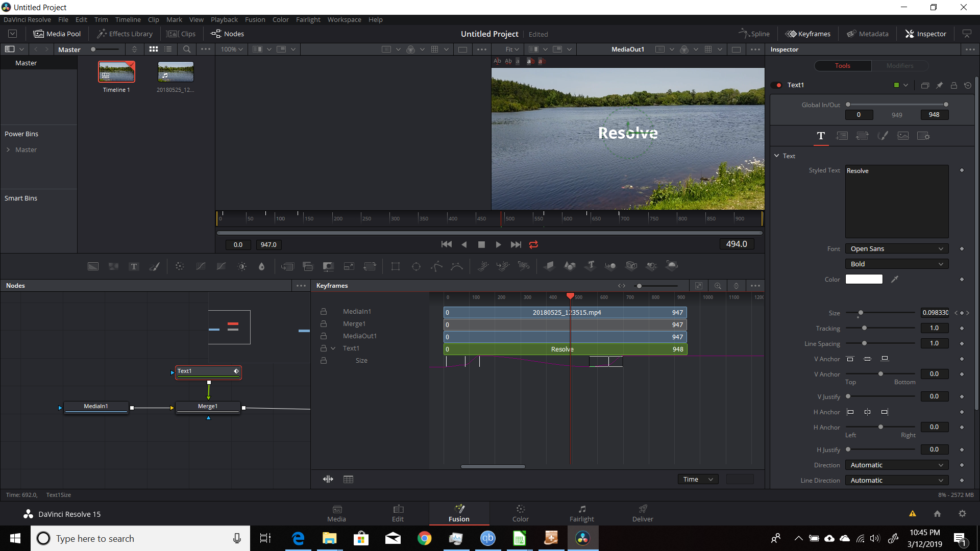The height and width of the screenshot is (551, 980).
Task: Toggle the Spline panel
Action: click(x=754, y=34)
